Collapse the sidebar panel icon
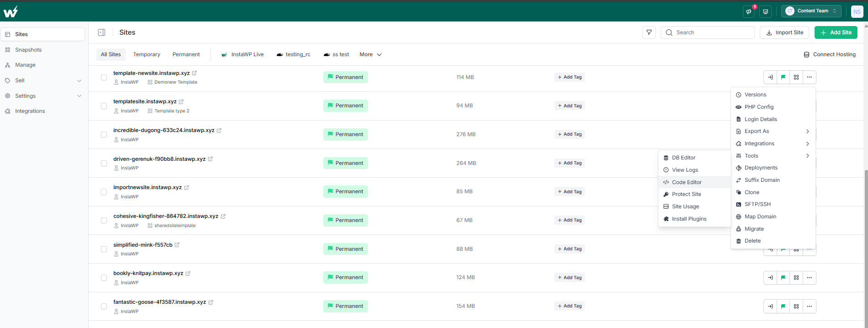 102,32
